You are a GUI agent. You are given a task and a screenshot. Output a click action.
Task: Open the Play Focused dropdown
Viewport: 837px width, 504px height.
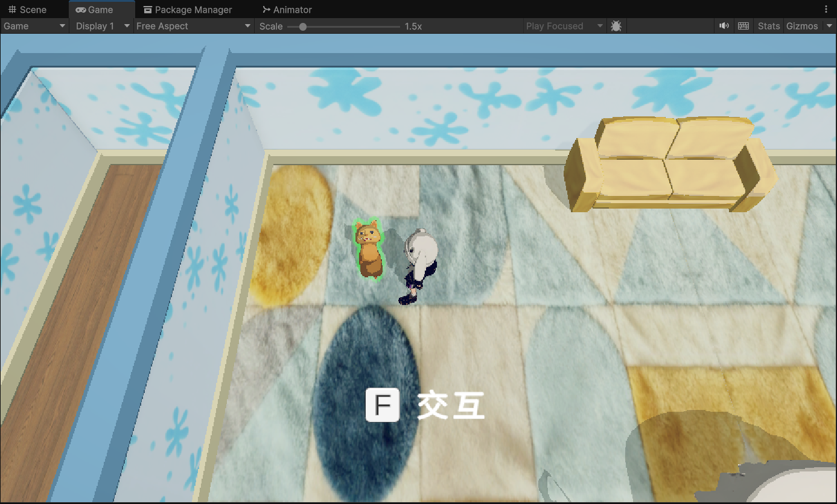[564, 26]
